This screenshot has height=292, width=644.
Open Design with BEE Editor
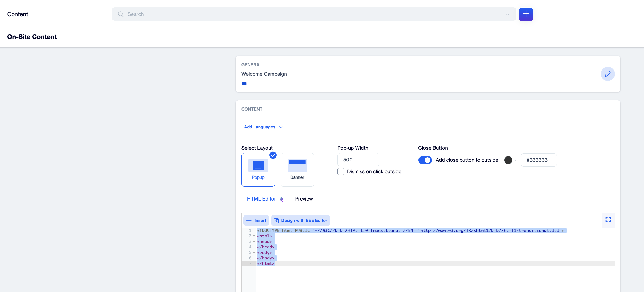[300, 220]
